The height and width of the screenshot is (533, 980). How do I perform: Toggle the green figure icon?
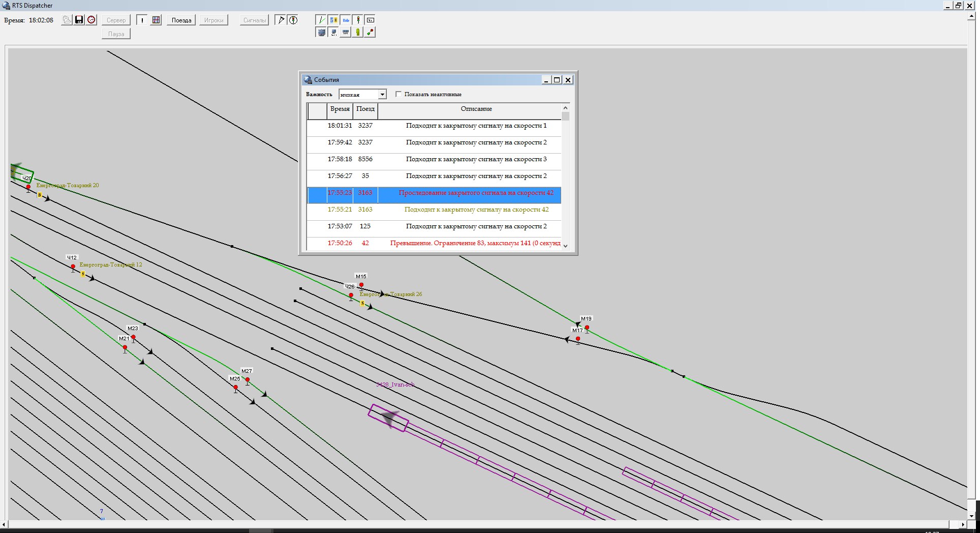(x=358, y=32)
